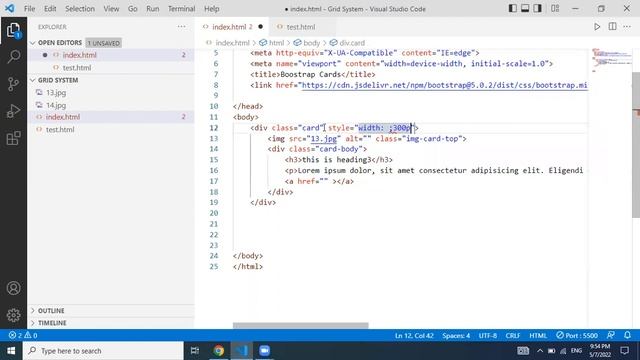The image size is (640, 360).
Task: Open Google Chrome from the taskbar
Action: pyautogui.click(x=219, y=351)
